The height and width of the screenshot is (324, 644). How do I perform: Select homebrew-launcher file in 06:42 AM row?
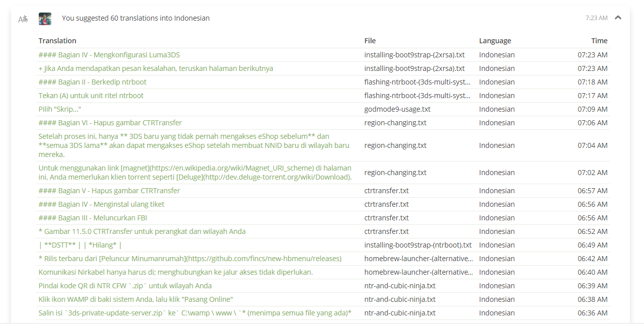click(x=418, y=259)
